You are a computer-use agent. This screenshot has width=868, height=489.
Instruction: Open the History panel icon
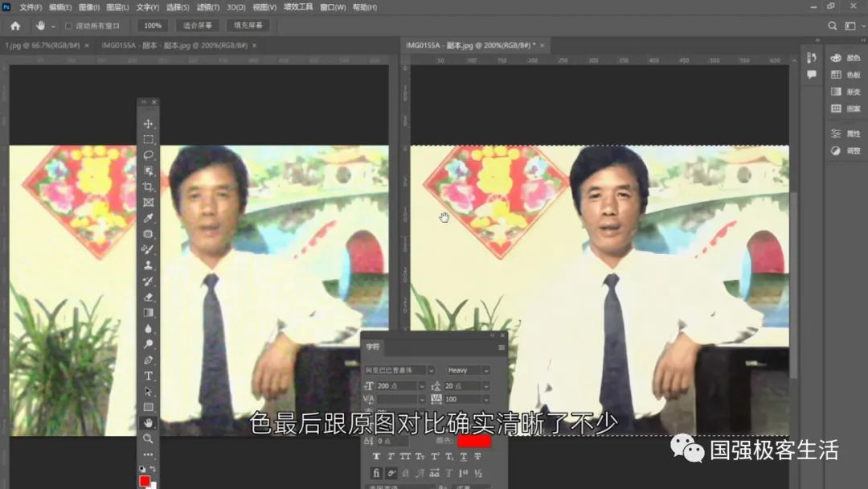click(x=812, y=58)
